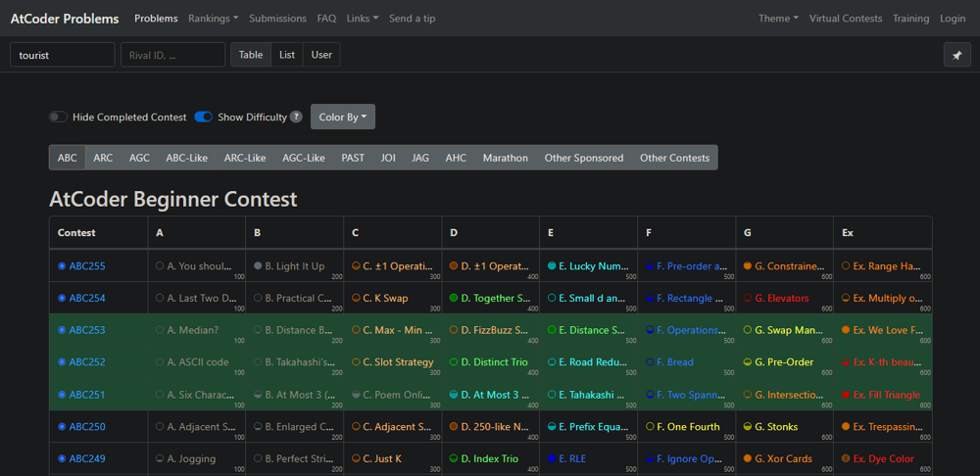Open the Show Difficulty help icon
This screenshot has height=476, width=980.
click(296, 117)
